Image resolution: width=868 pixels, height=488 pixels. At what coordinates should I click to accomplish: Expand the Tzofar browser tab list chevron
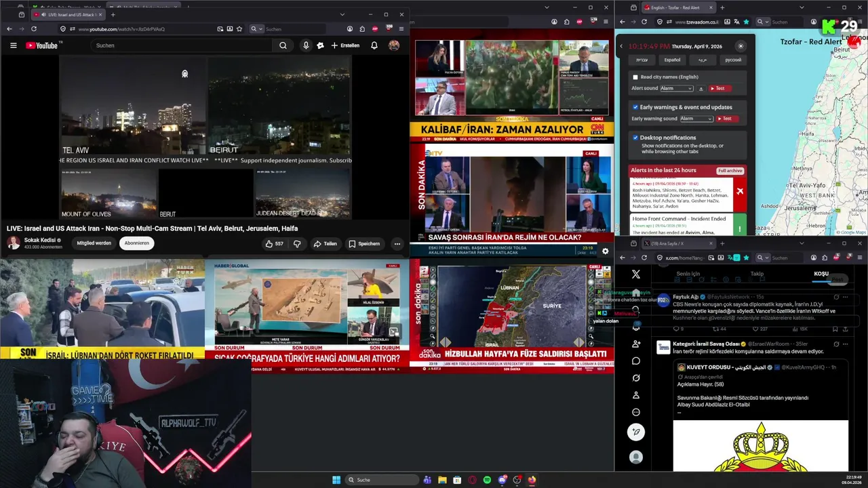[x=802, y=7]
